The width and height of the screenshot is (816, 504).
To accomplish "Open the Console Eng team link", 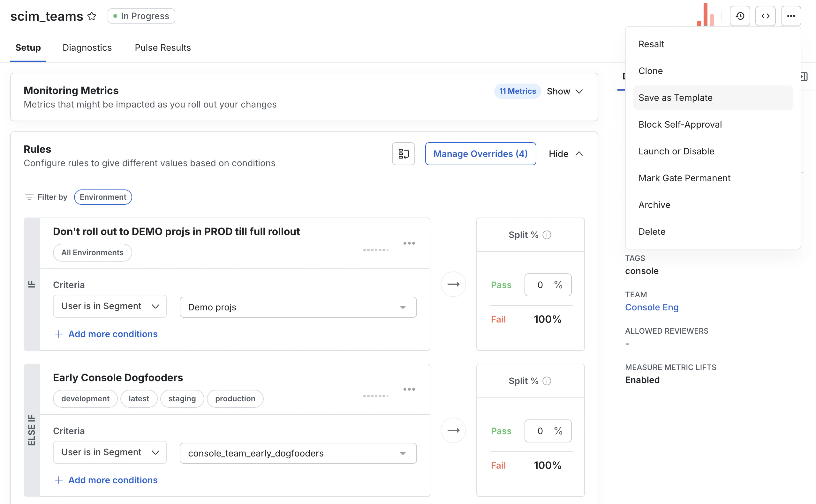I will point(652,307).
